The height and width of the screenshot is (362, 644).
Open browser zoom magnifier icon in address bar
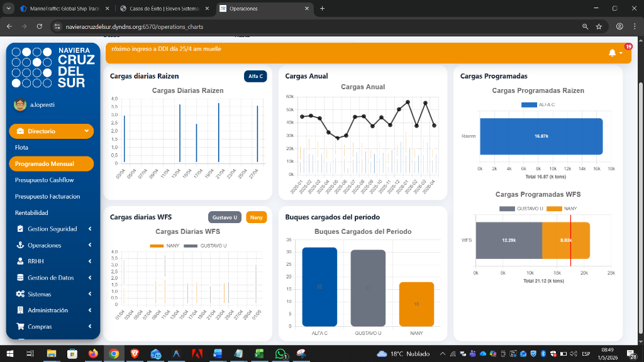tap(586, 26)
